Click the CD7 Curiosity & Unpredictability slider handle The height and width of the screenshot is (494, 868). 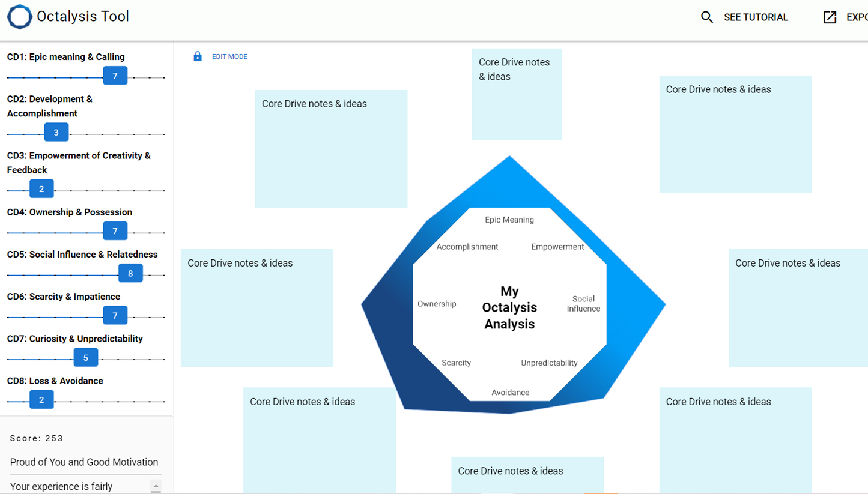point(86,357)
